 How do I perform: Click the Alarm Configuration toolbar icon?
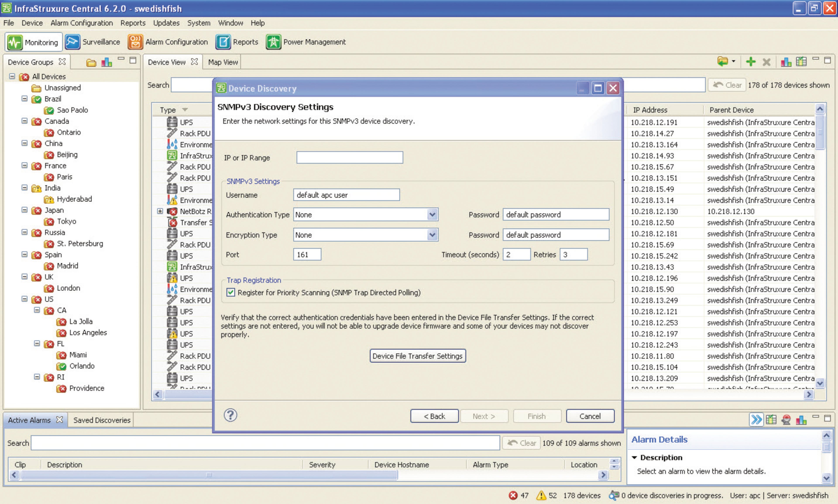(135, 42)
